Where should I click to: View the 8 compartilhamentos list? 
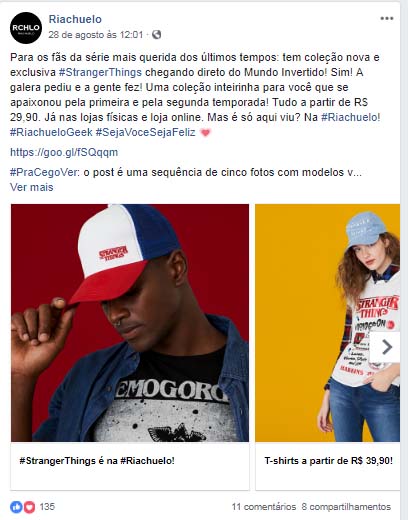[x=346, y=507]
